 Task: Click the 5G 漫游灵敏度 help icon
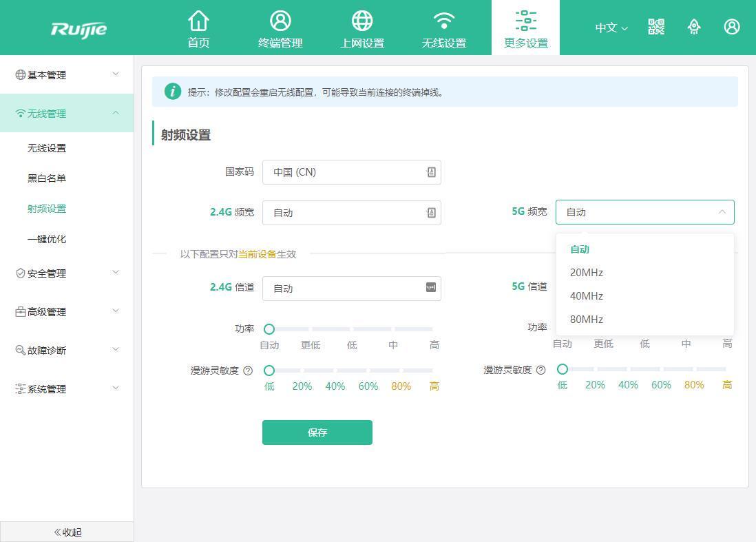(x=541, y=370)
